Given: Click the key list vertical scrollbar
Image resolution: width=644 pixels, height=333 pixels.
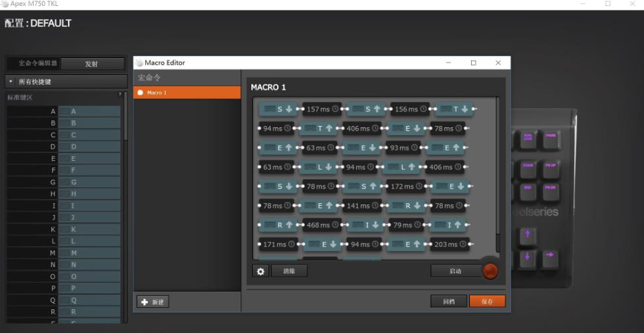Looking at the screenshot, I should (125, 117).
